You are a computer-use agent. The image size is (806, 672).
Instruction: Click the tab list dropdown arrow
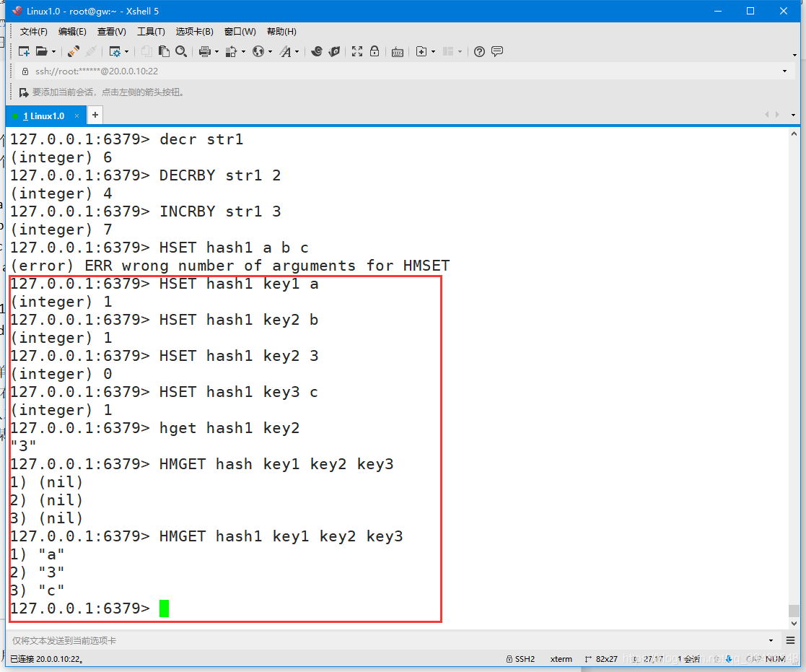coord(793,115)
